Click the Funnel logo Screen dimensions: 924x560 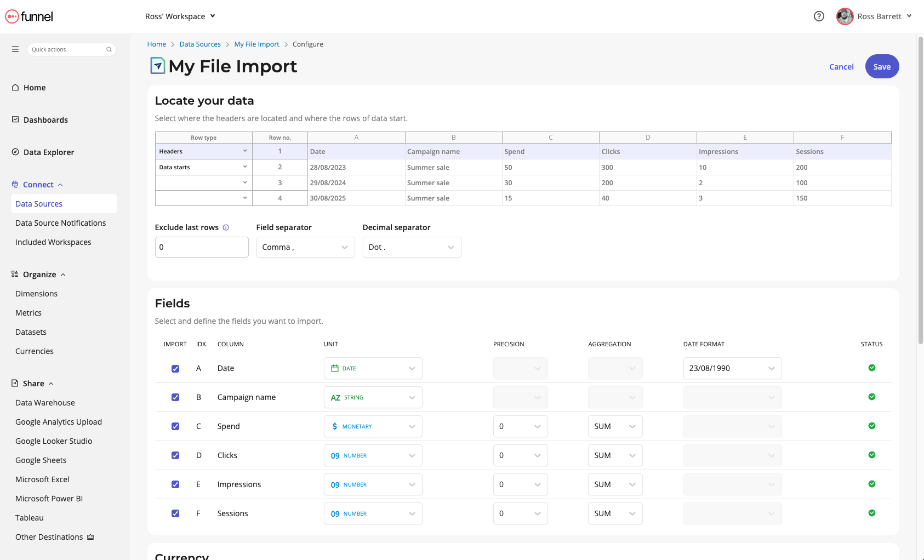click(x=29, y=16)
